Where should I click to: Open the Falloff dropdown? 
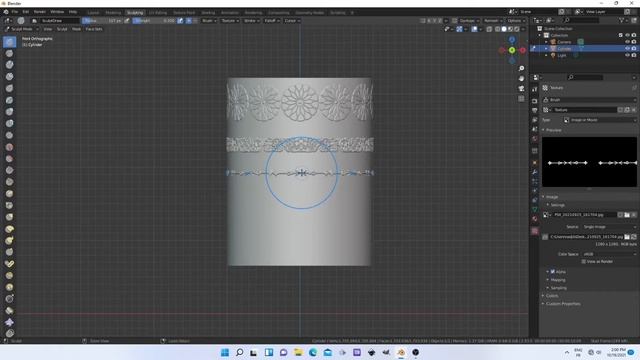point(271,20)
